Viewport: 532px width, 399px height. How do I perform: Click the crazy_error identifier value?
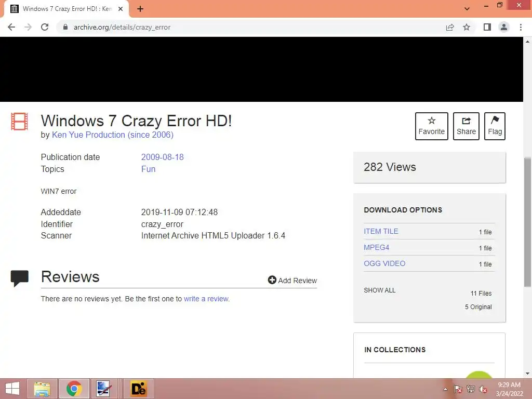pos(162,224)
